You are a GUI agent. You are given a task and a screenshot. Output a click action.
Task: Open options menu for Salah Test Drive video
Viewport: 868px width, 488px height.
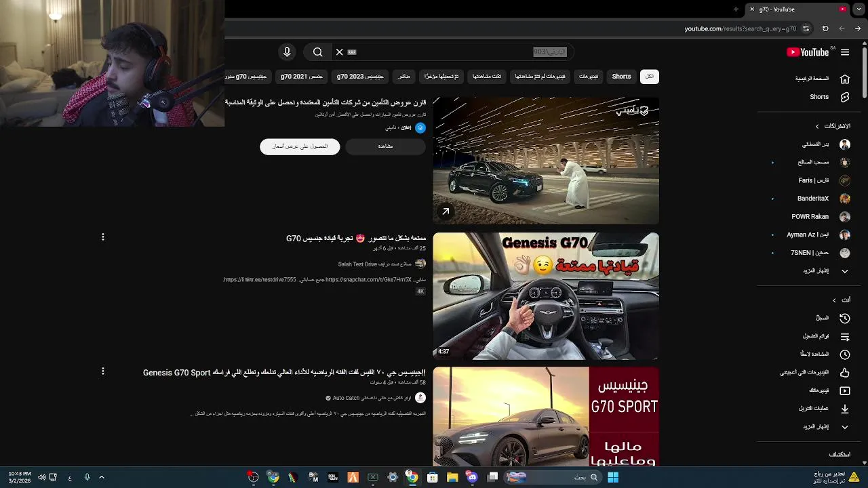(x=103, y=237)
